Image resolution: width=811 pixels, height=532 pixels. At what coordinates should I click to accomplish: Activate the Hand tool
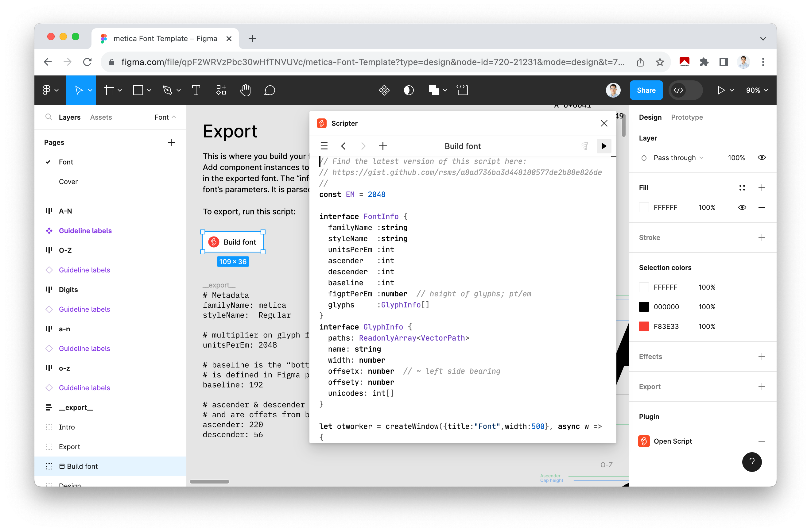tap(245, 90)
